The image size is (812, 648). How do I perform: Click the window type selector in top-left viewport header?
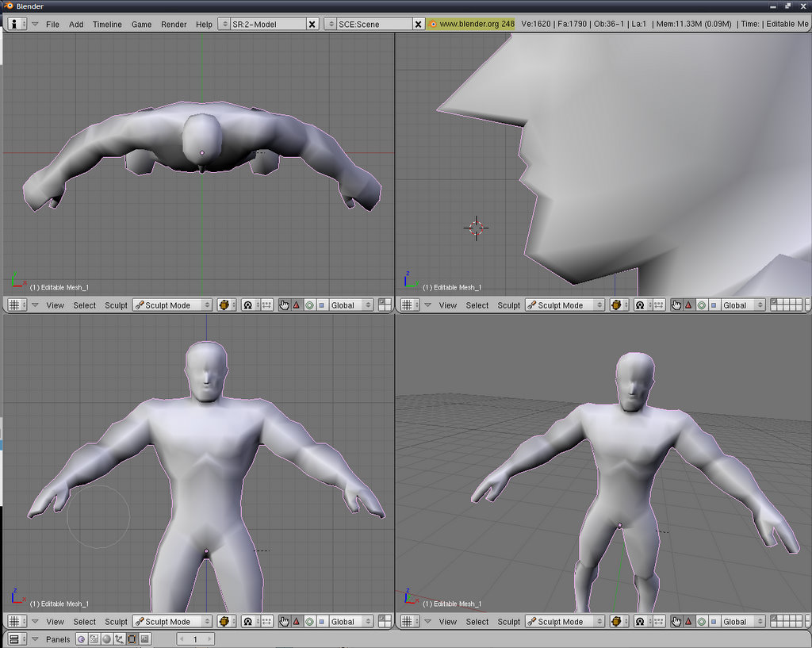(x=17, y=305)
